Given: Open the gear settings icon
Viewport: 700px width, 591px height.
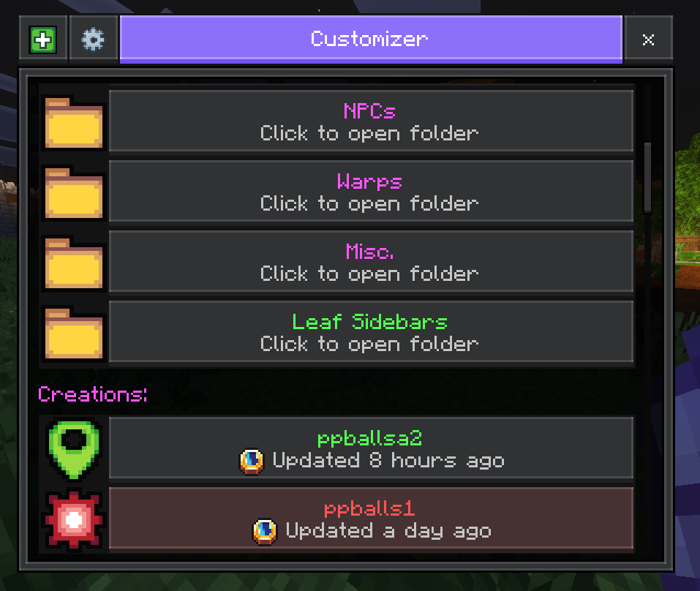Looking at the screenshot, I should [x=93, y=39].
